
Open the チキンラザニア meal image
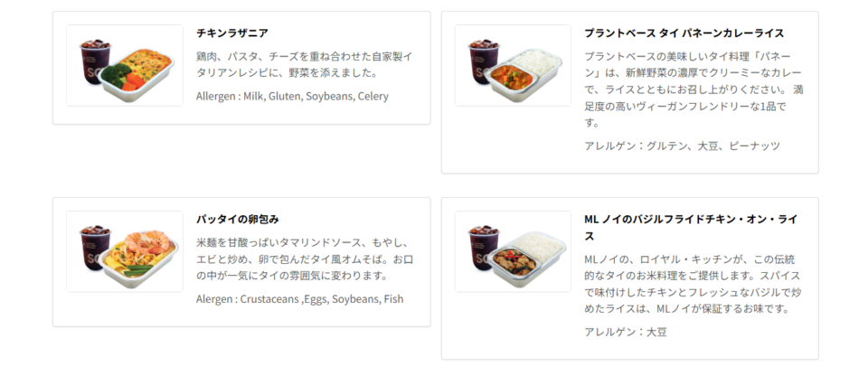point(125,65)
